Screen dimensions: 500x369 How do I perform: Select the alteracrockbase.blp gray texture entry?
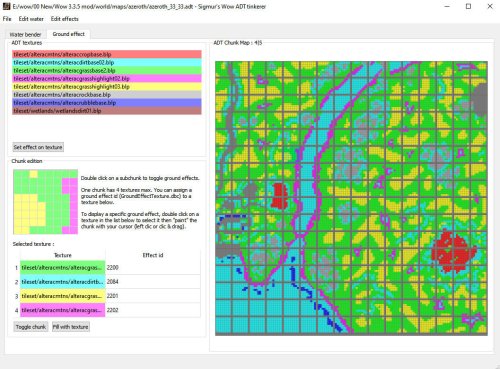(107, 95)
